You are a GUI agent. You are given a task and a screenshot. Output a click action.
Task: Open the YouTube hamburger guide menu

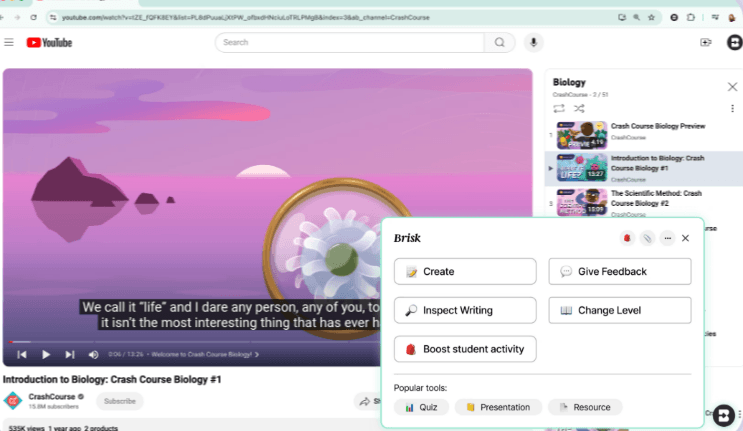tap(9, 43)
